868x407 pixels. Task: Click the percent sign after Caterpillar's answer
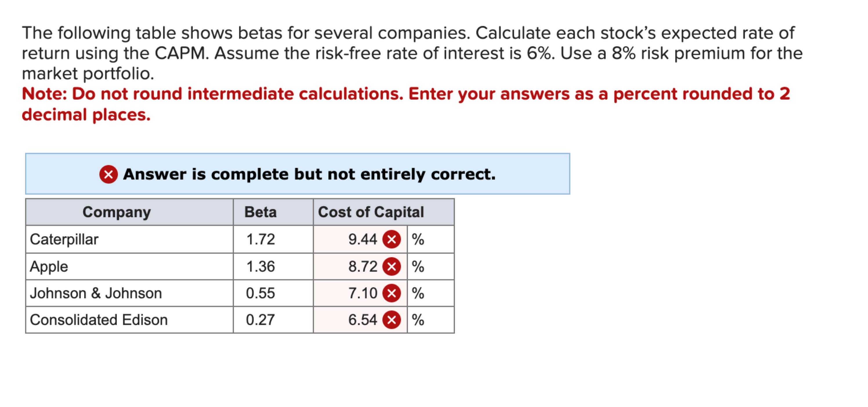tap(418, 239)
